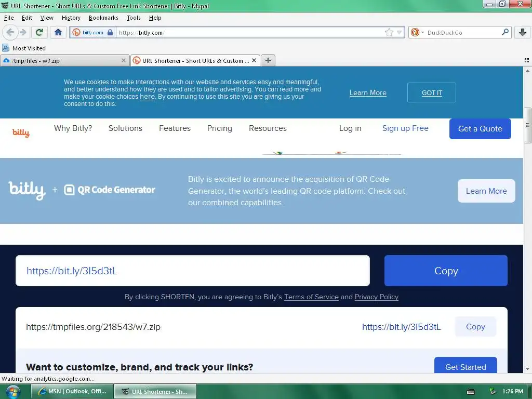
Task: Click the 'here' cookie choices link
Action: (147, 96)
